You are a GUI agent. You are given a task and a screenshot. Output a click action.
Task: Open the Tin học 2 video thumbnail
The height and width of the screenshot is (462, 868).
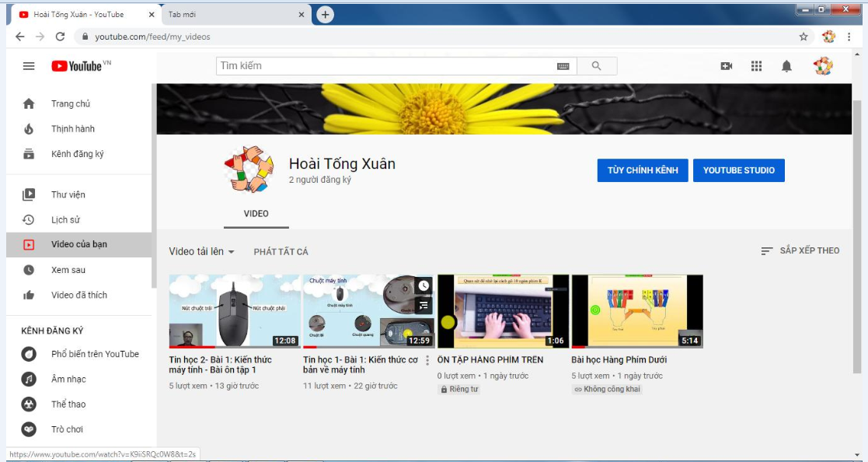coord(235,311)
